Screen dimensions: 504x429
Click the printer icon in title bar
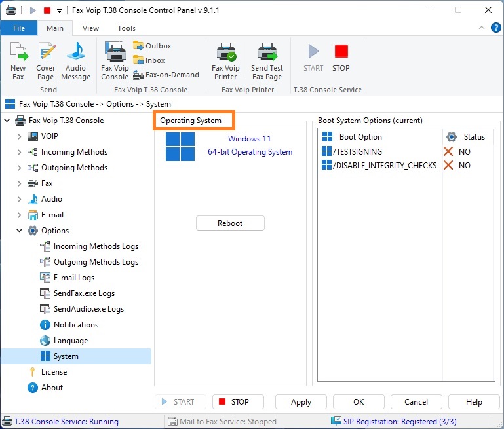pos(11,10)
